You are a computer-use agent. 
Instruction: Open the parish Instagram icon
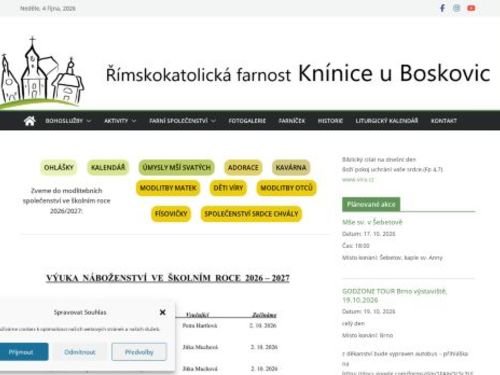coord(457,8)
